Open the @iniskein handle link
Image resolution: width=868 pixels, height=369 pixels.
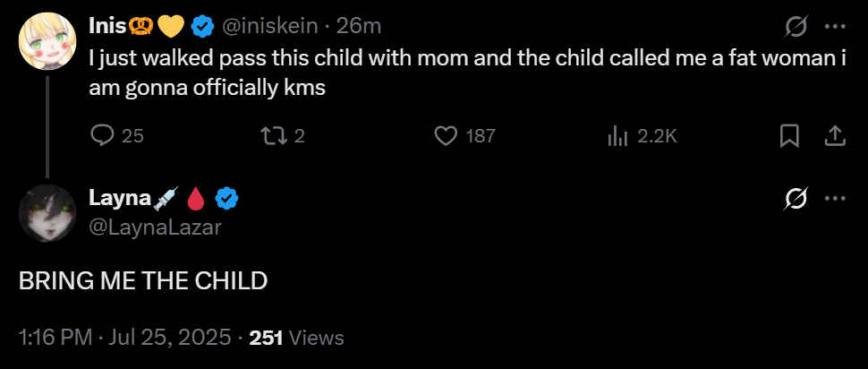coord(269,29)
